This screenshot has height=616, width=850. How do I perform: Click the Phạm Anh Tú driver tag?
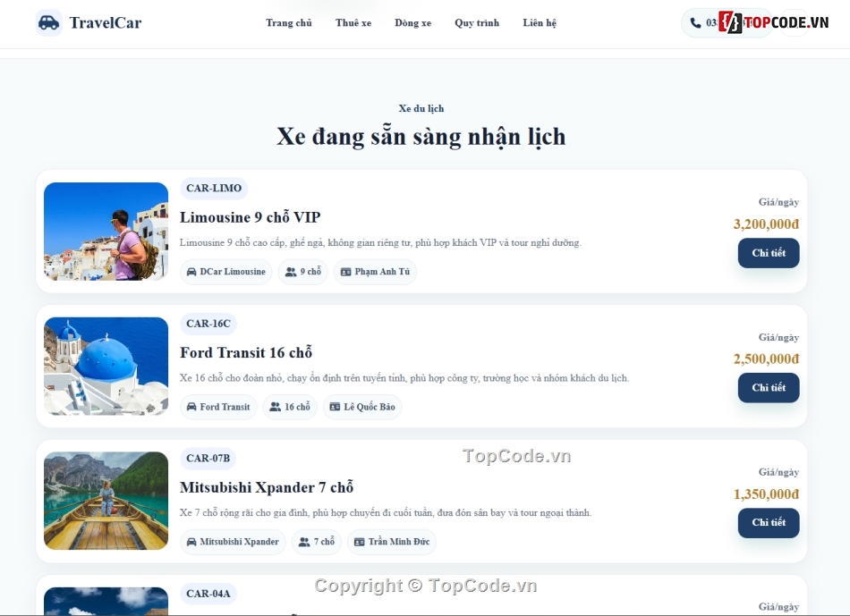375,272
